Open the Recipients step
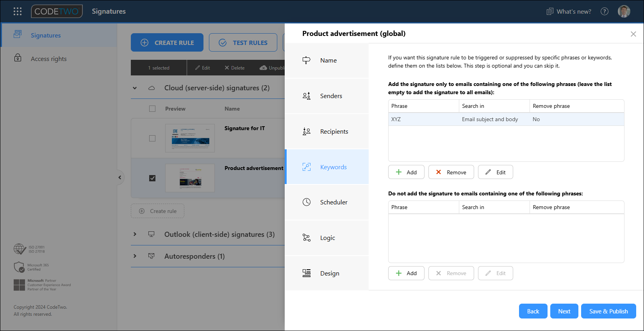This screenshot has height=331, width=644. point(326,131)
